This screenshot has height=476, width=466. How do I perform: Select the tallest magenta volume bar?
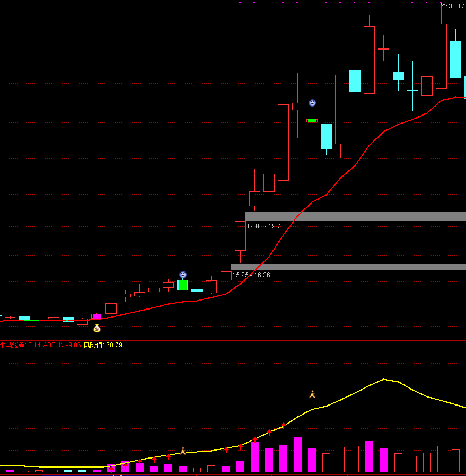tap(297, 454)
